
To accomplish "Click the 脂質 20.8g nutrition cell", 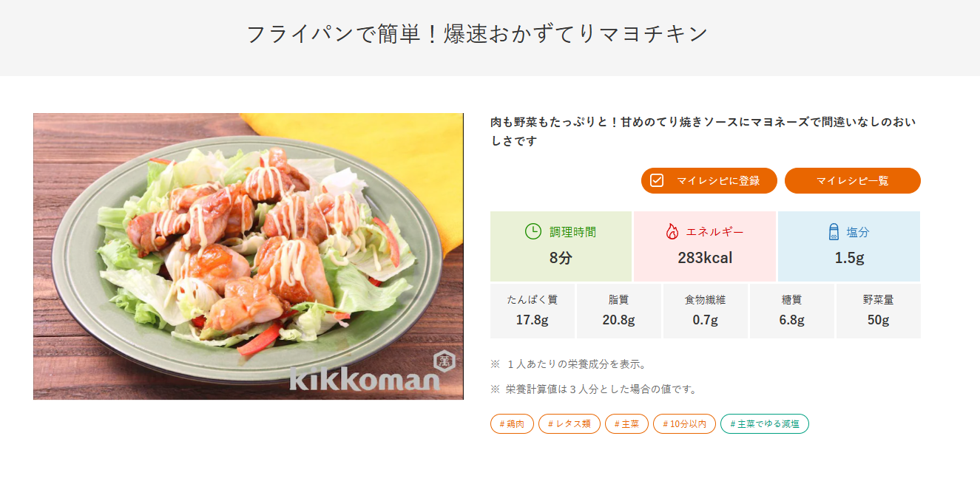I will click(619, 310).
